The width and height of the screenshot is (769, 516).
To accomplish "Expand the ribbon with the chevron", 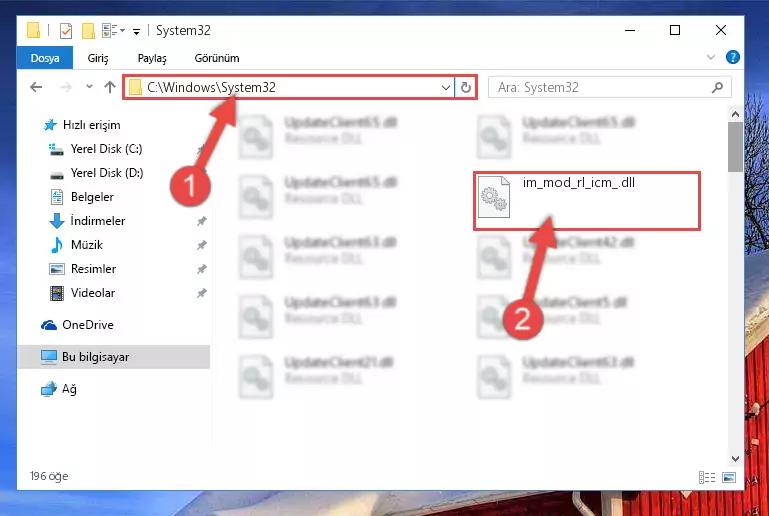I will pos(711,57).
